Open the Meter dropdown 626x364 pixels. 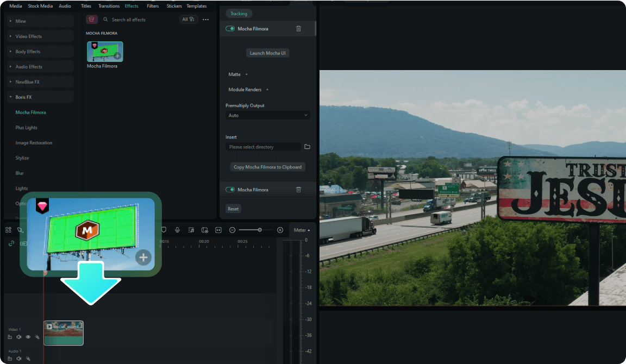click(x=302, y=230)
